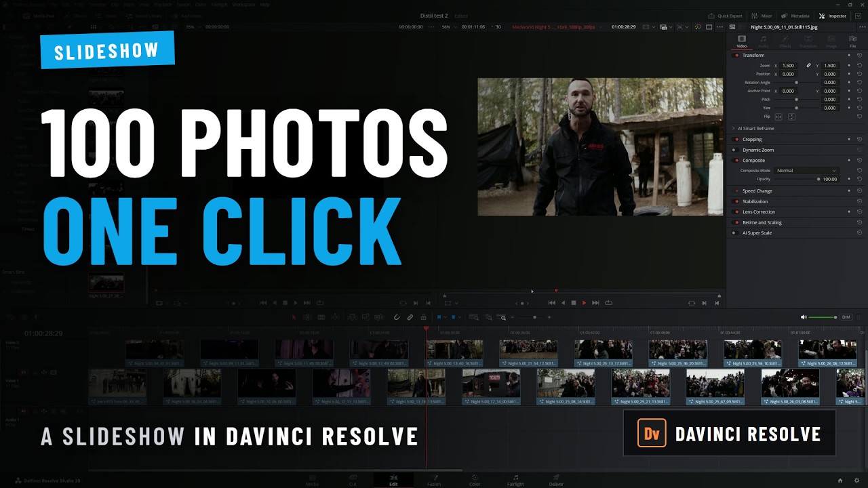Image resolution: width=868 pixels, height=488 pixels.
Task: Toggle the timeline snapping magnet icon
Action: [397, 317]
